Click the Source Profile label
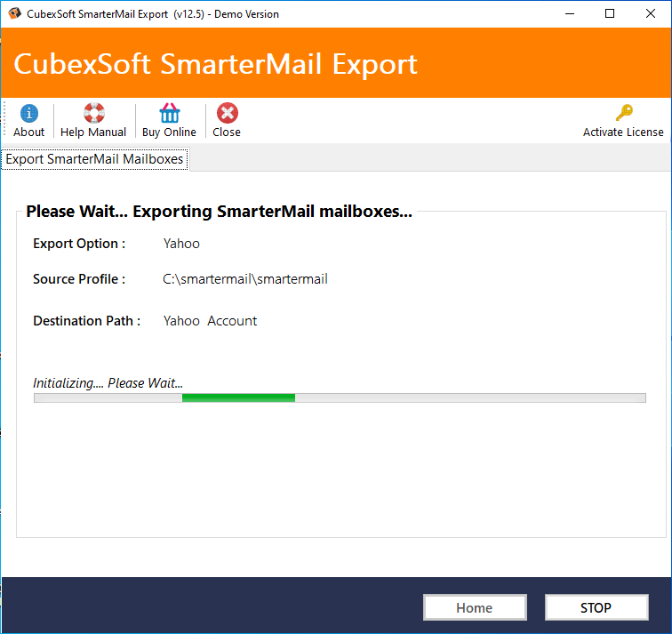 pyautogui.click(x=79, y=279)
